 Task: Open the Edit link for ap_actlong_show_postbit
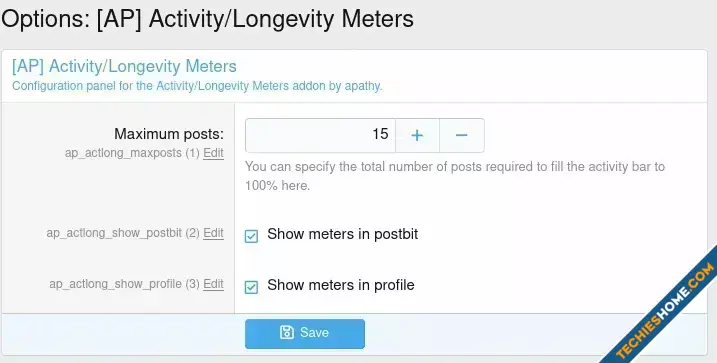214,233
